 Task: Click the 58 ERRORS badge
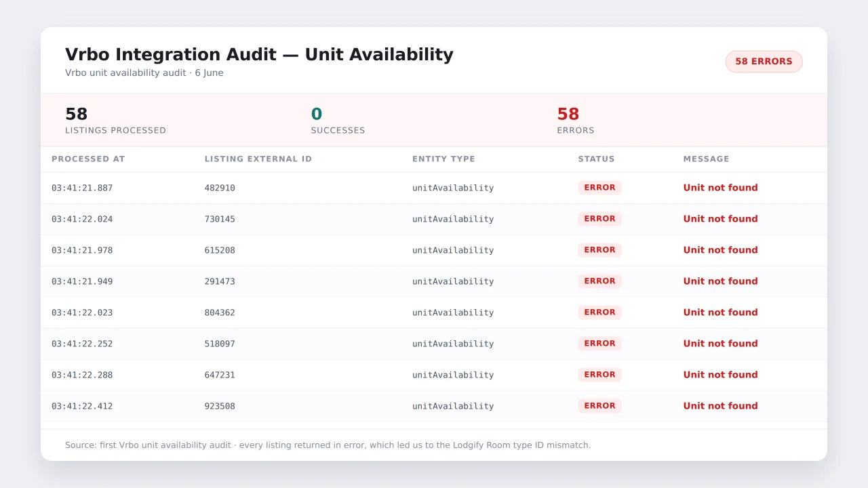764,62
